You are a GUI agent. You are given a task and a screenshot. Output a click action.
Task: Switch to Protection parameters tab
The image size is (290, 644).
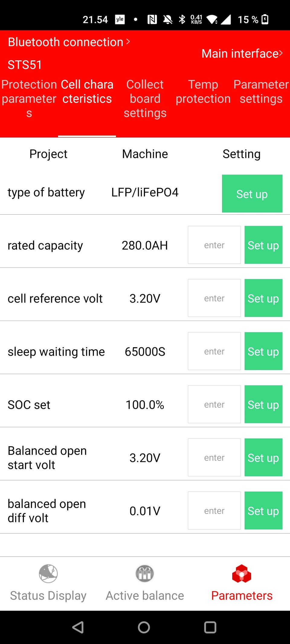point(29,98)
